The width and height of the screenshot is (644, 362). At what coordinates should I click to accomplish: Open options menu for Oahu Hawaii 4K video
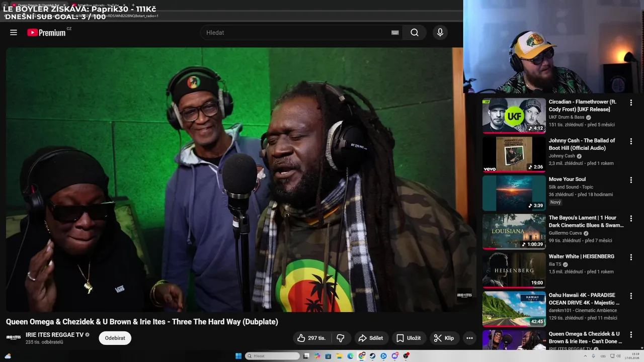tap(631, 296)
